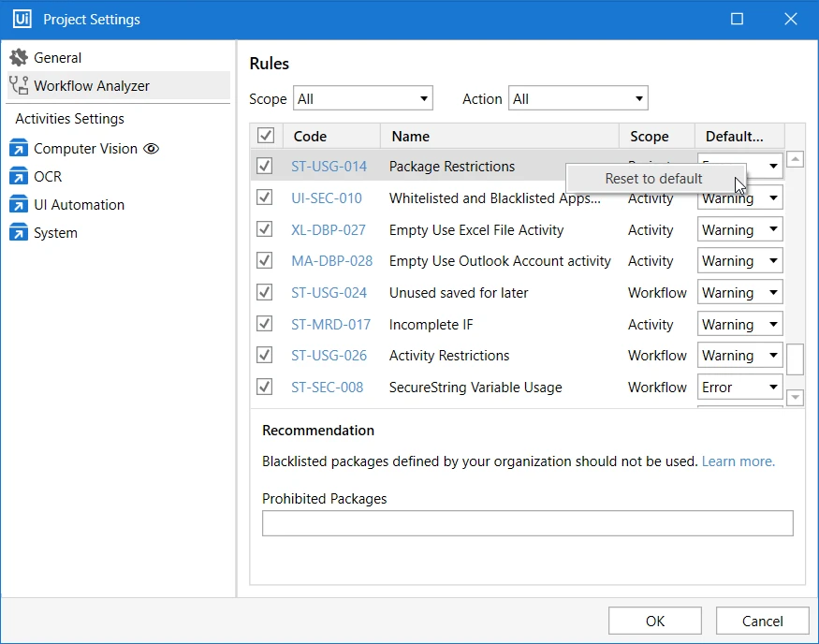The height and width of the screenshot is (644, 819).
Task: Open action dropdown for Empty Use Outlook Account
Action: 740,260
